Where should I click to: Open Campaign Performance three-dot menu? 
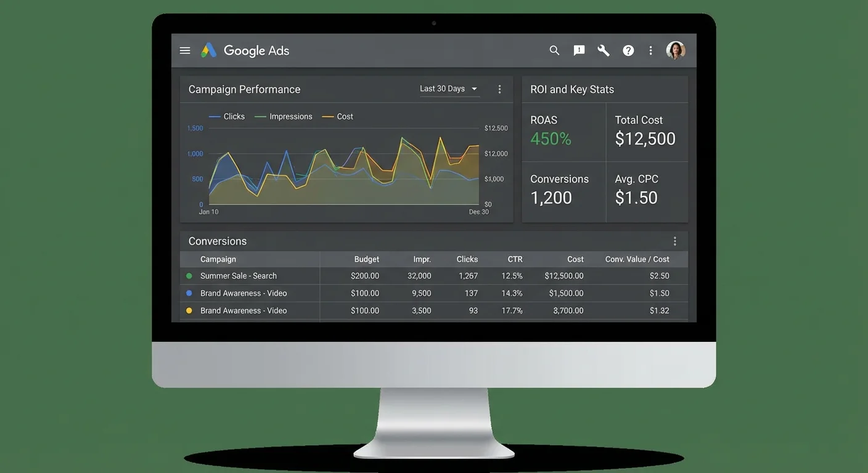coord(499,89)
